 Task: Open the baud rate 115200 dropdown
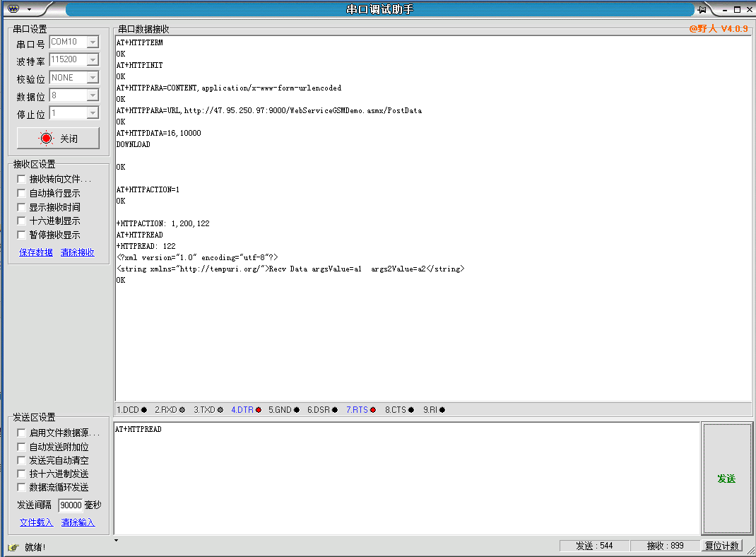click(x=93, y=59)
